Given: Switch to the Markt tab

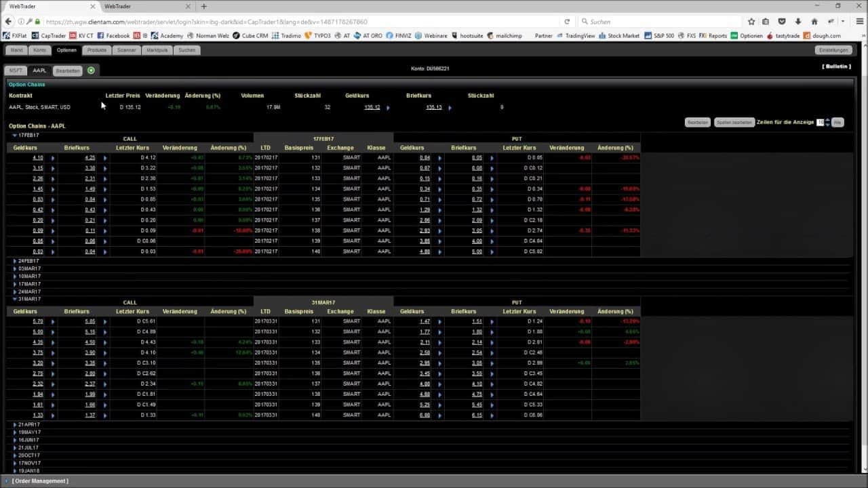Looking at the screenshot, I should [16, 50].
